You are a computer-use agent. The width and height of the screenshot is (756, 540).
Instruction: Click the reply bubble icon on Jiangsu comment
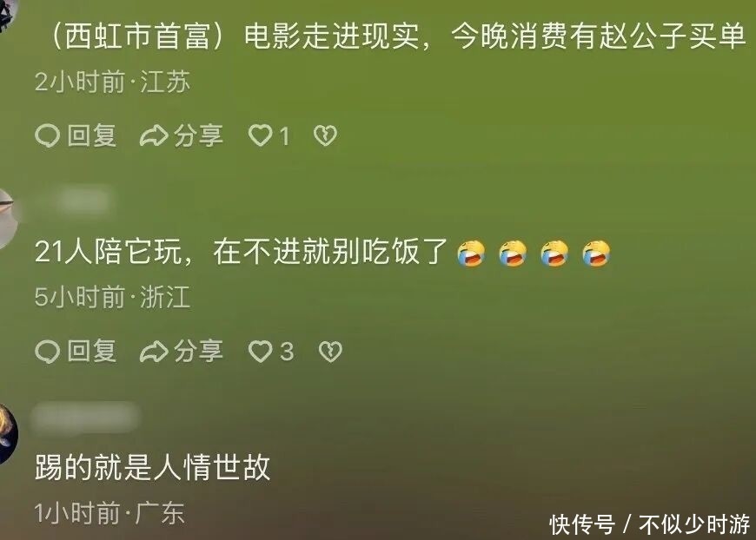(x=47, y=135)
